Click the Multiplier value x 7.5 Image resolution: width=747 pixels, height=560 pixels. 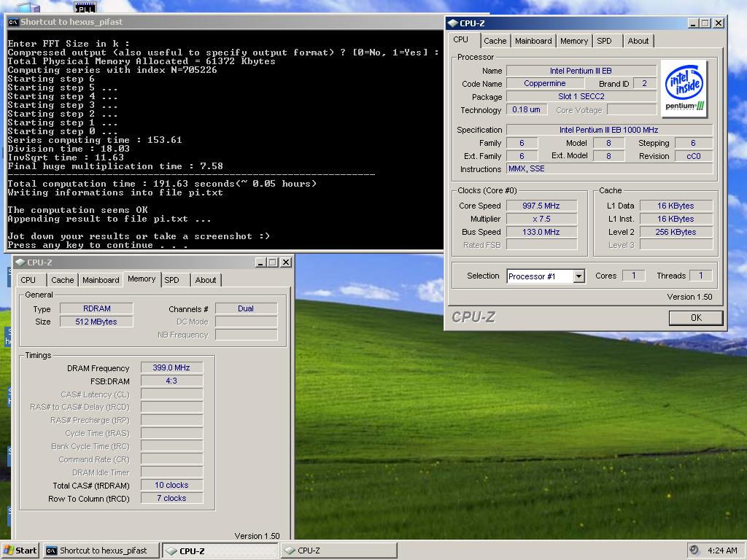click(541, 219)
